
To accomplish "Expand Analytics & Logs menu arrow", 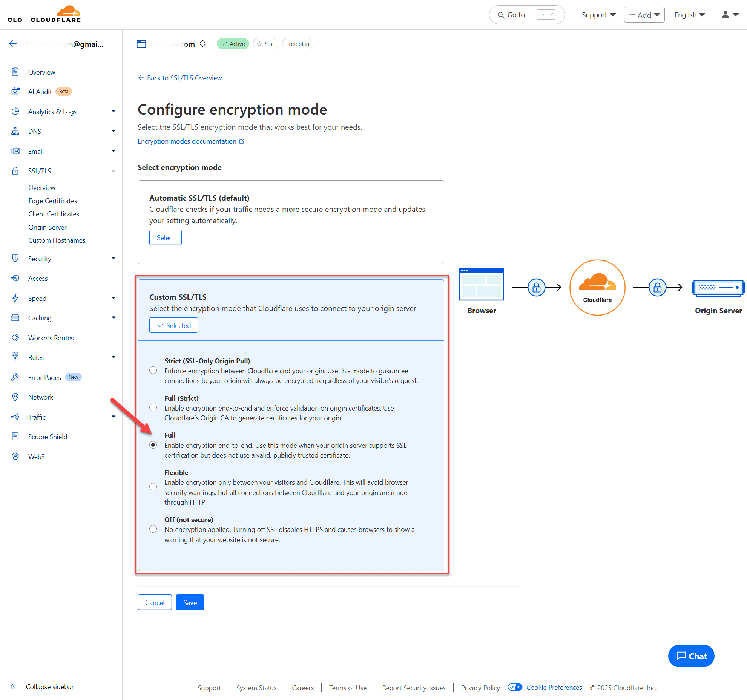I will (x=114, y=111).
